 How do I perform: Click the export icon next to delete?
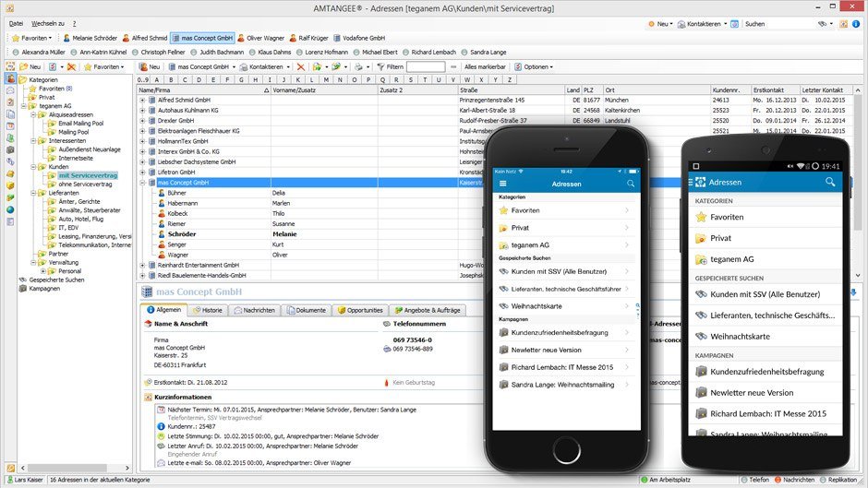(x=317, y=66)
